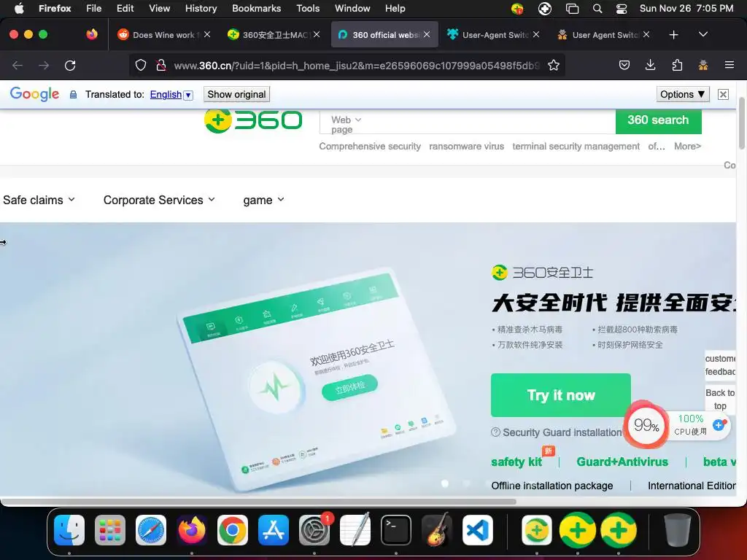This screenshot has width=747, height=560.
Task: Open the Pocket save icon
Action: [624, 65]
